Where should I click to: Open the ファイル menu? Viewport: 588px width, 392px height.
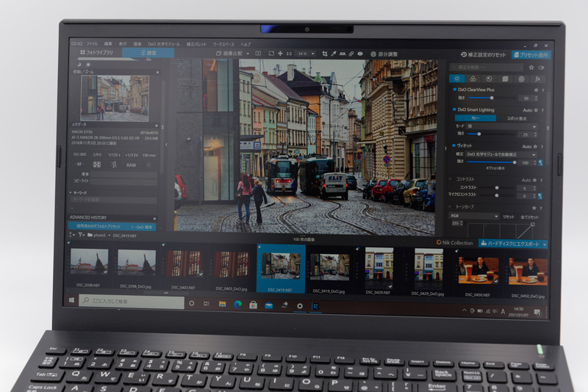92,44
